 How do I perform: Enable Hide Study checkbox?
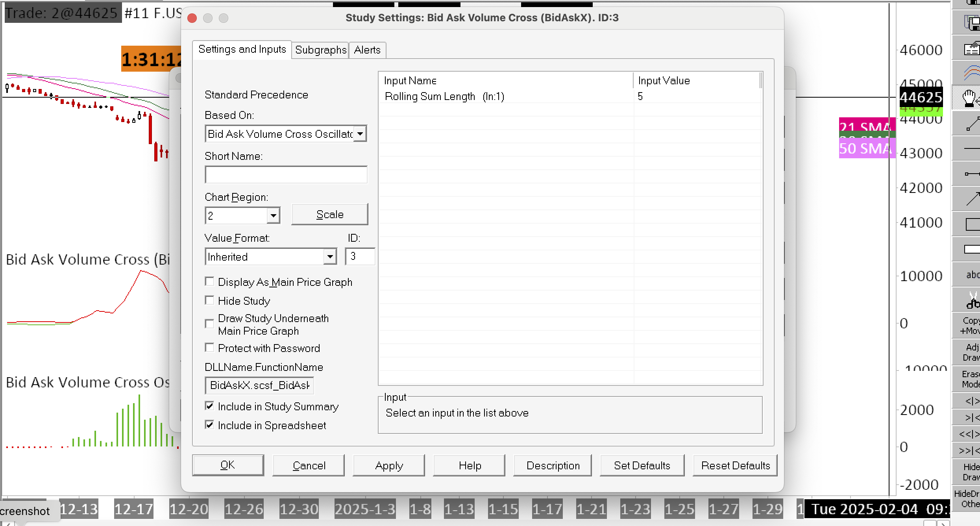tap(210, 301)
